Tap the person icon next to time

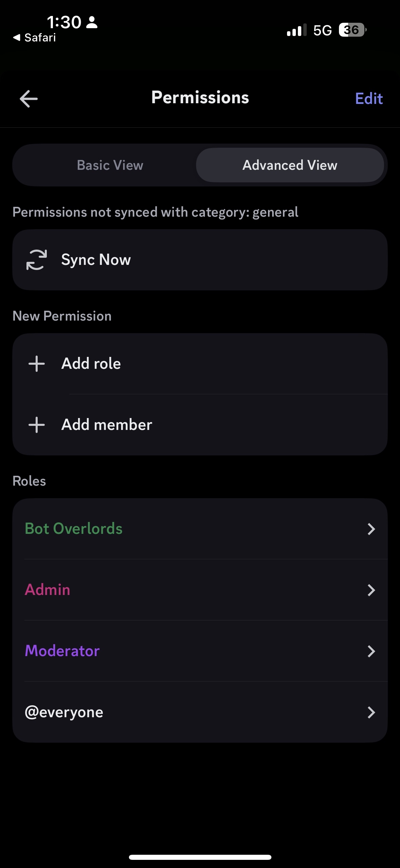coord(92,22)
